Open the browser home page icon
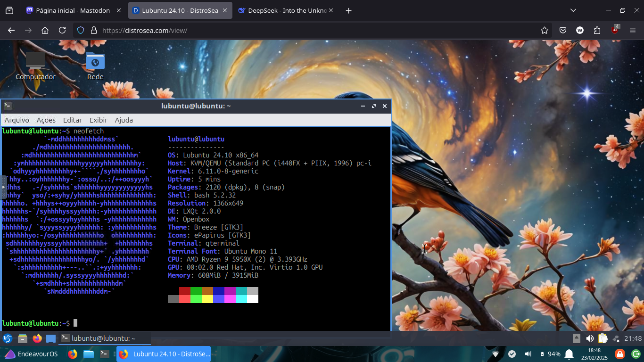Screen dimensions: 644x362 (x=45, y=30)
